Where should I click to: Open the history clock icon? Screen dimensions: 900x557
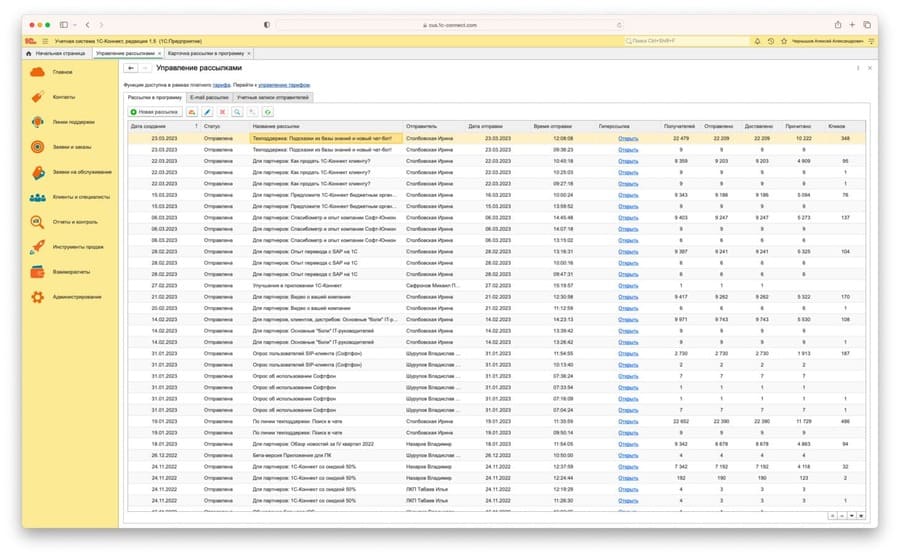771,41
